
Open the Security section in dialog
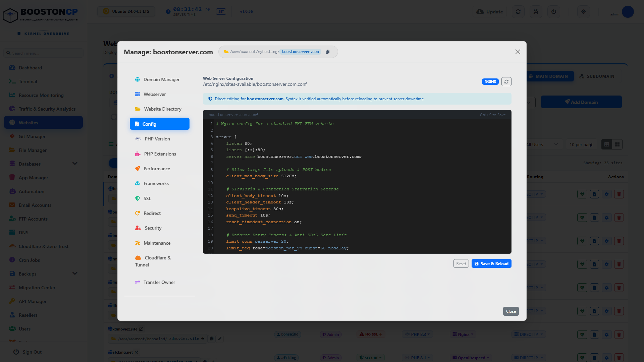pyautogui.click(x=160, y=228)
